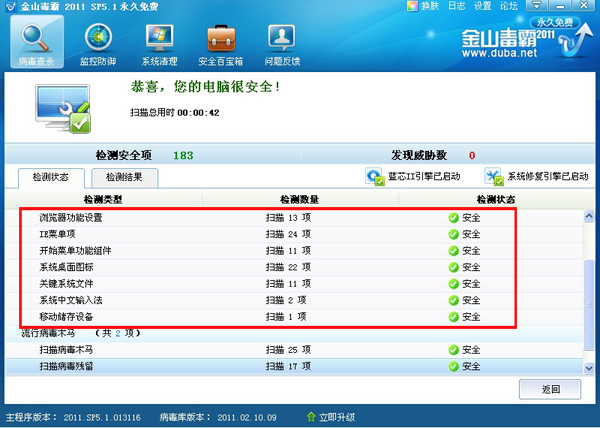This screenshot has width=600, height=428.
Task: Select the 扫描病毒木马 row
Action: 294,350
